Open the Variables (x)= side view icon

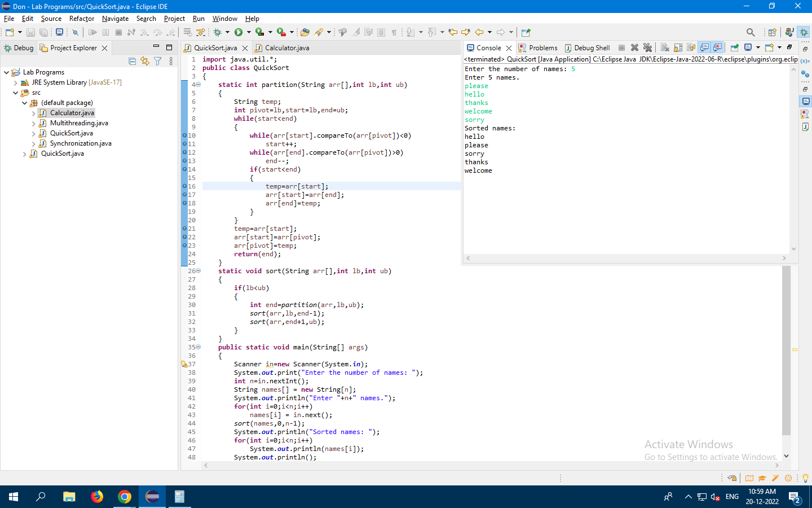(x=805, y=60)
